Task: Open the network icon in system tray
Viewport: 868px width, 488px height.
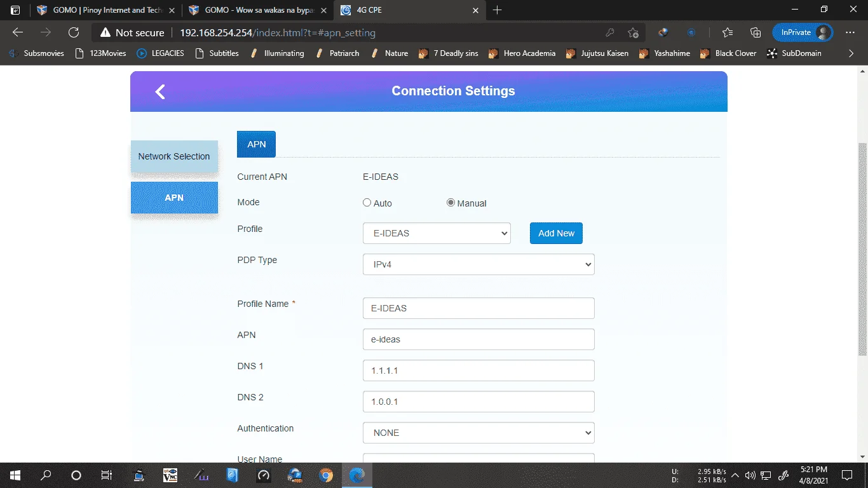Action: point(766,475)
